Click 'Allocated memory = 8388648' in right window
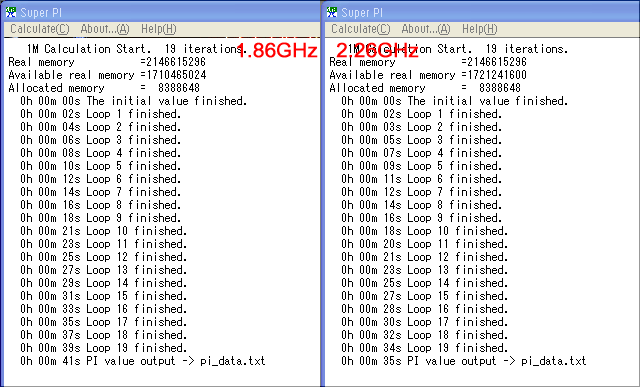The height and width of the screenshot is (387, 640). [425, 88]
